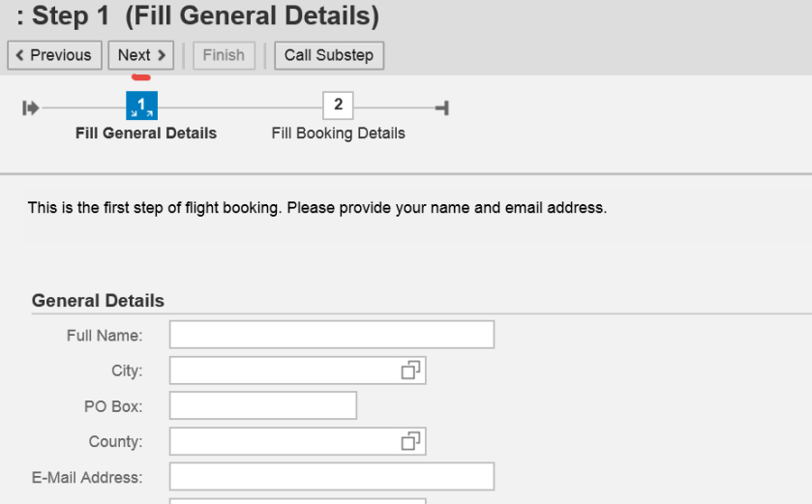Switch to the Fill Booking Details step label

coord(338,133)
